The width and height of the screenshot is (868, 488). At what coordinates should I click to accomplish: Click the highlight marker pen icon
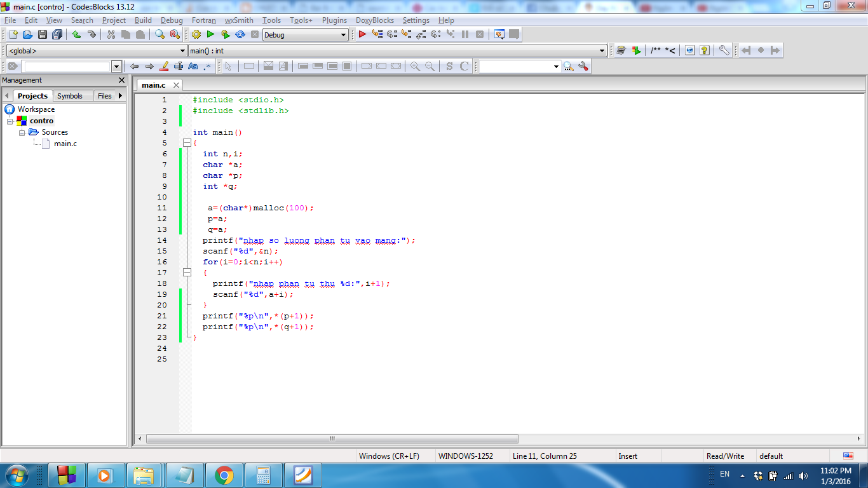tap(164, 66)
